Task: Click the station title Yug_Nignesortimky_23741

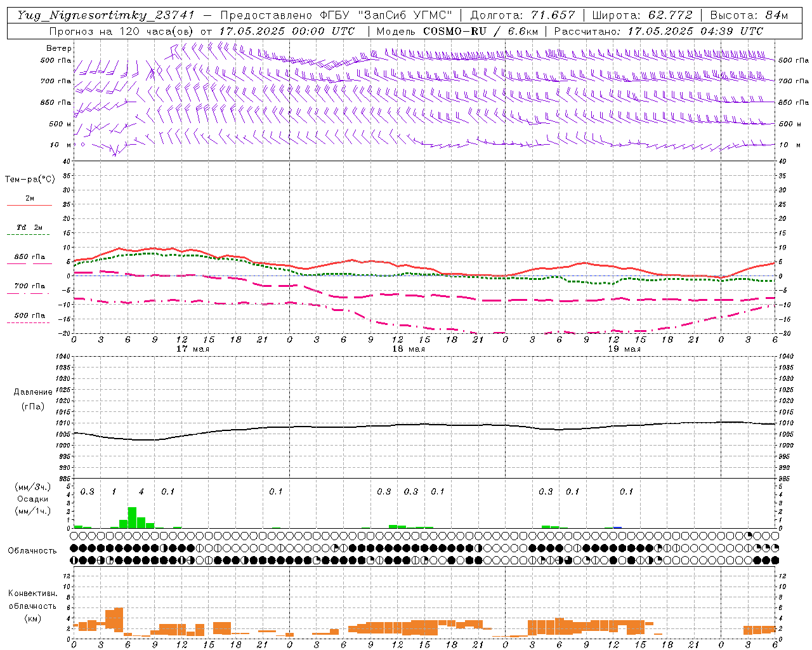Action: click(106, 15)
